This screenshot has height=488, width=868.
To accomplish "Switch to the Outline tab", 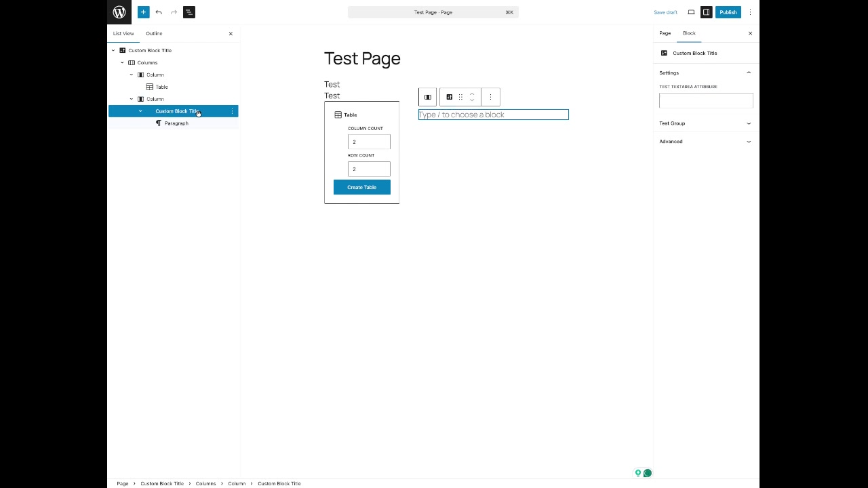I will pyautogui.click(x=154, y=33).
